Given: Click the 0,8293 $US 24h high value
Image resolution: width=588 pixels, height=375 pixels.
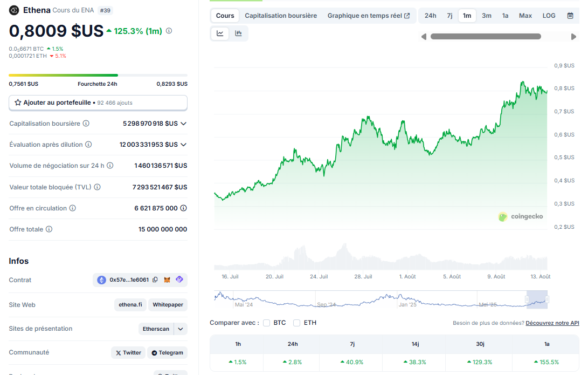Looking at the screenshot, I should pyautogui.click(x=172, y=84).
